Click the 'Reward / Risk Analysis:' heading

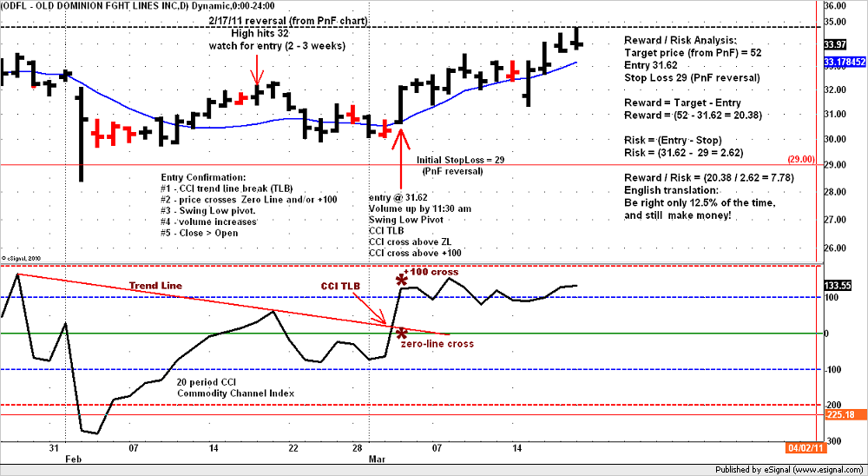click(x=681, y=41)
